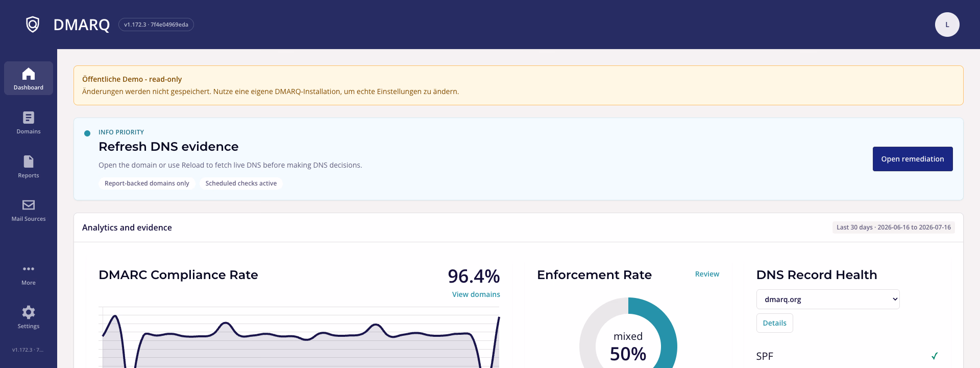The width and height of the screenshot is (980, 368).
Task: Select the Report-backed domains only chip
Action: coord(146,183)
